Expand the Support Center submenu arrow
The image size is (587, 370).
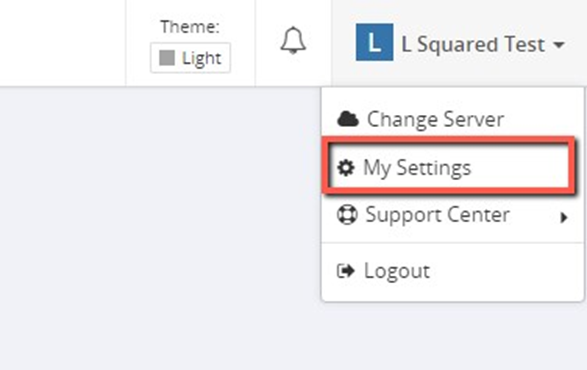tap(564, 217)
